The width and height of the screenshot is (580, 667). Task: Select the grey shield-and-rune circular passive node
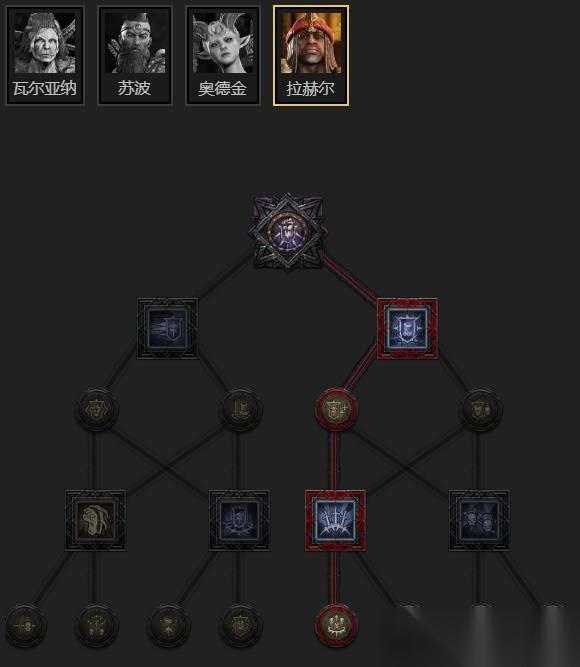480,409
